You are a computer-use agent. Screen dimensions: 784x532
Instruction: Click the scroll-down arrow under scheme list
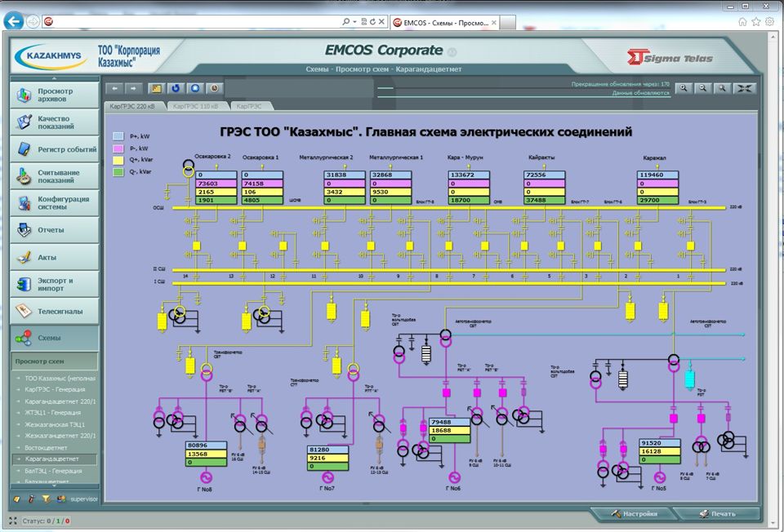click(55, 486)
